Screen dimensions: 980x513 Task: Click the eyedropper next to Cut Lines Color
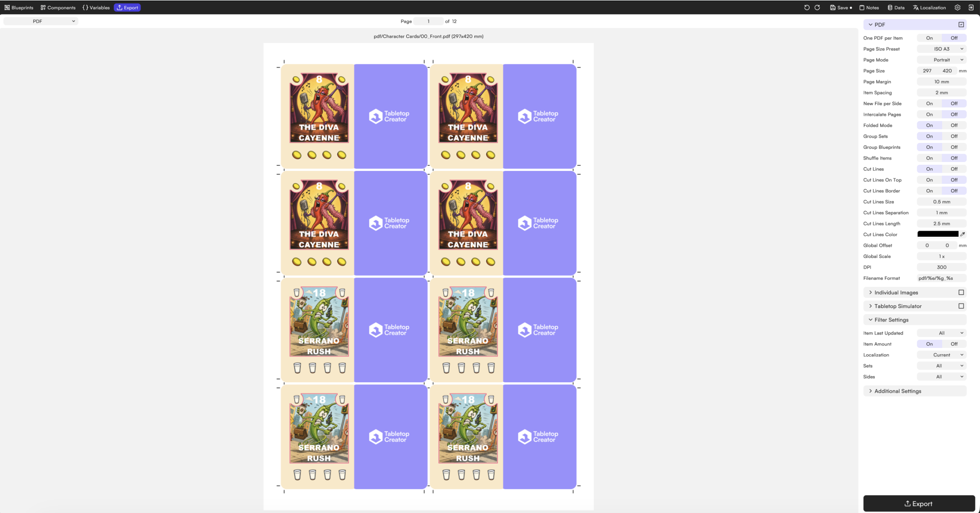(x=962, y=234)
